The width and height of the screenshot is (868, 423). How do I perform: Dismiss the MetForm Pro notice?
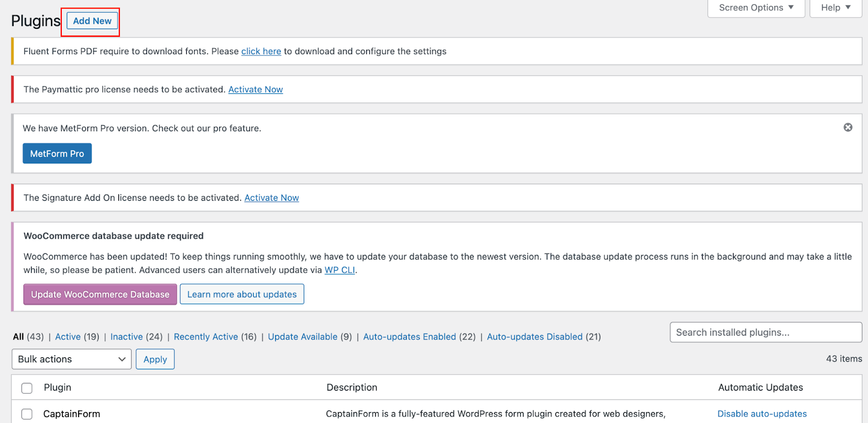(848, 127)
